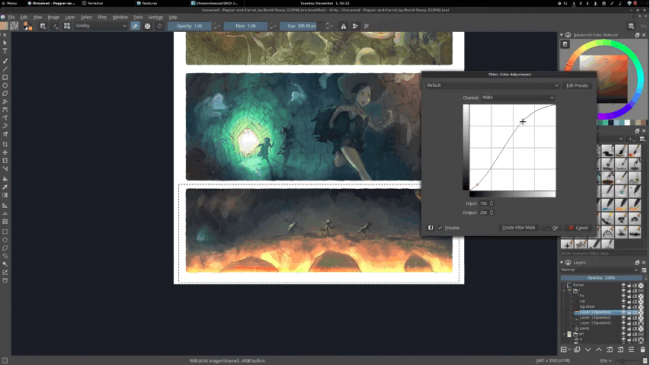Open the Image menu
Image resolution: width=650 pixels, height=365 pixels.
click(53, 17)
